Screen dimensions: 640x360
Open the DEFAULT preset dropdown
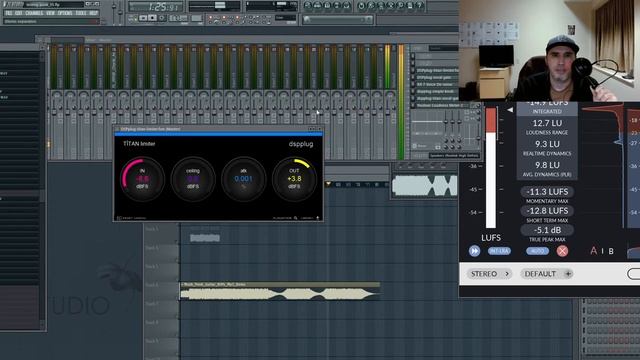coord(548,274)
